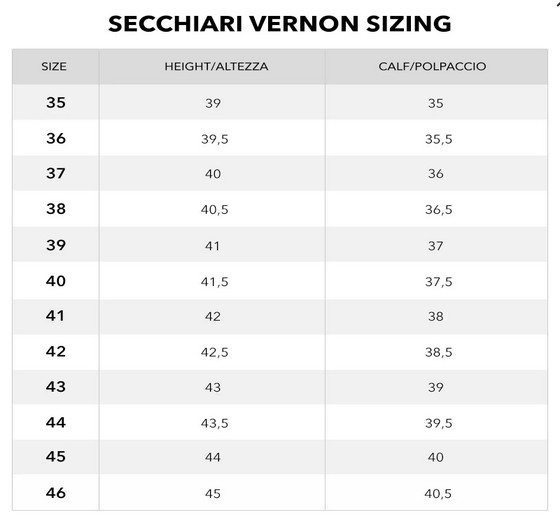Click calf value 40,5 for size 46

[438, 494]
